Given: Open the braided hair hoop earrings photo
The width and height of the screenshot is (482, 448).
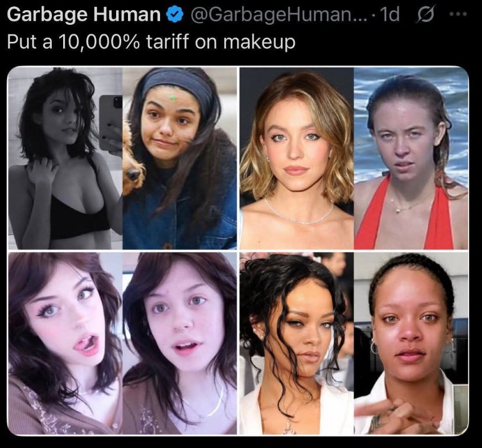Looking at the screenshot, I should coord(412,343).
